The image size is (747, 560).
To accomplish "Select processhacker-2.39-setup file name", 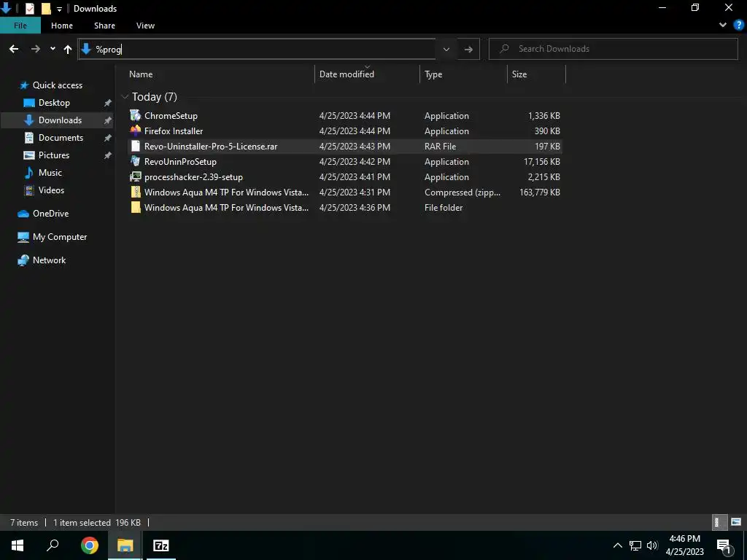I will coord(193,177).
